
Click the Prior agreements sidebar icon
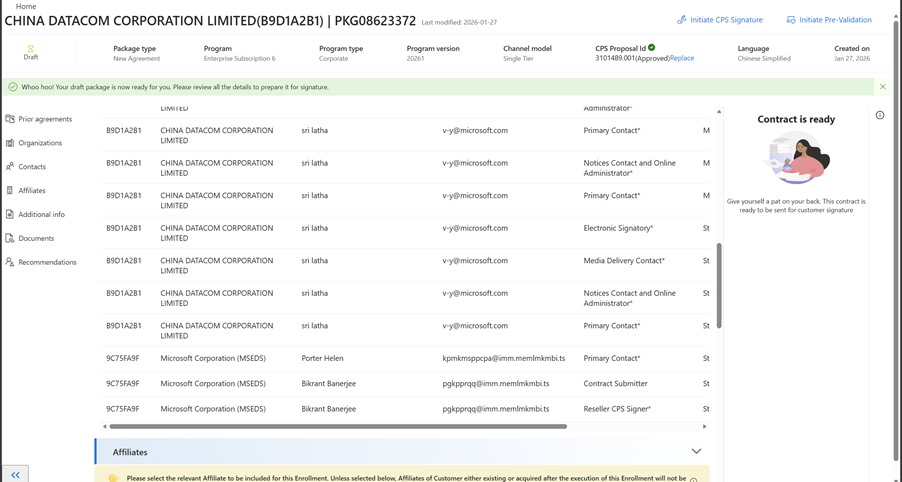click(10, 118)
